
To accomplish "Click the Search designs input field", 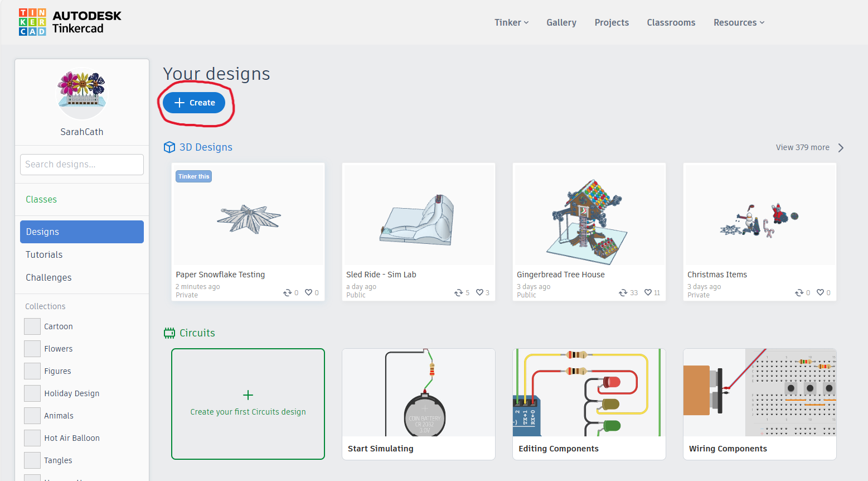I will pos(81,164).
